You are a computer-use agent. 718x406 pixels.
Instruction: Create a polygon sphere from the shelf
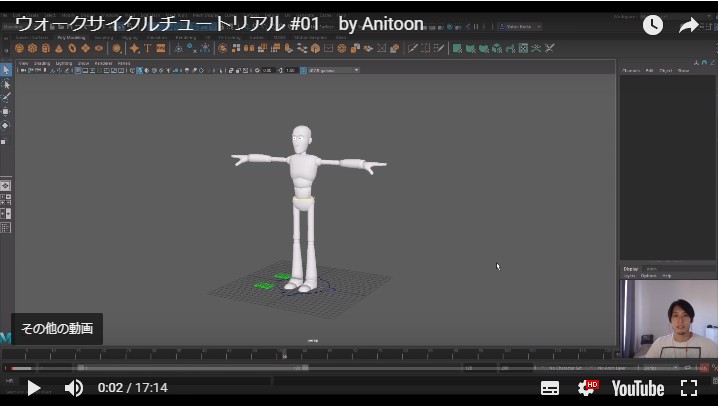click(19, 48)
